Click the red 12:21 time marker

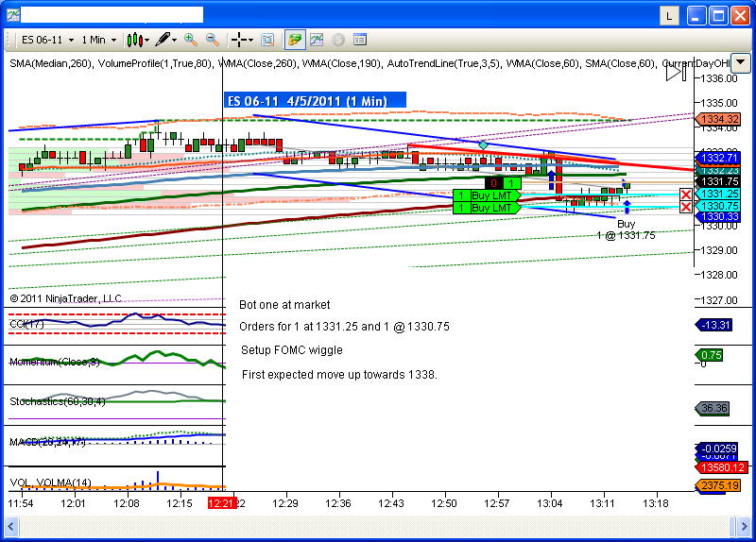point(221,503)
